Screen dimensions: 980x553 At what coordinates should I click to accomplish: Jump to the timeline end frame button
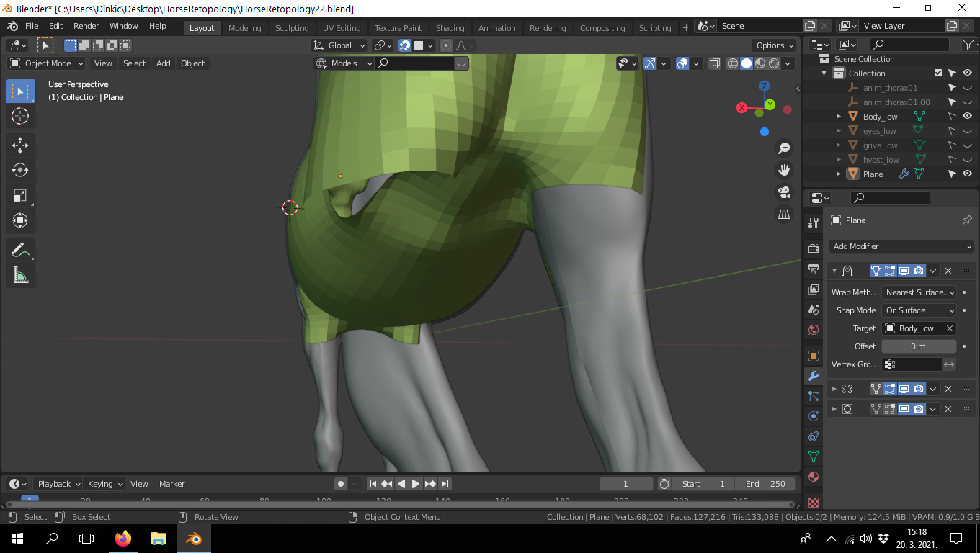[x=445, y=484]
